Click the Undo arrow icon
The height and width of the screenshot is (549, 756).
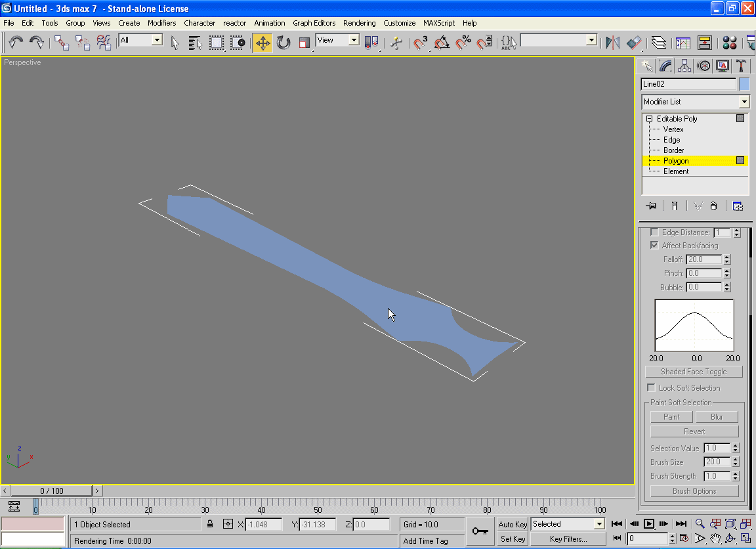click(16, 43)
